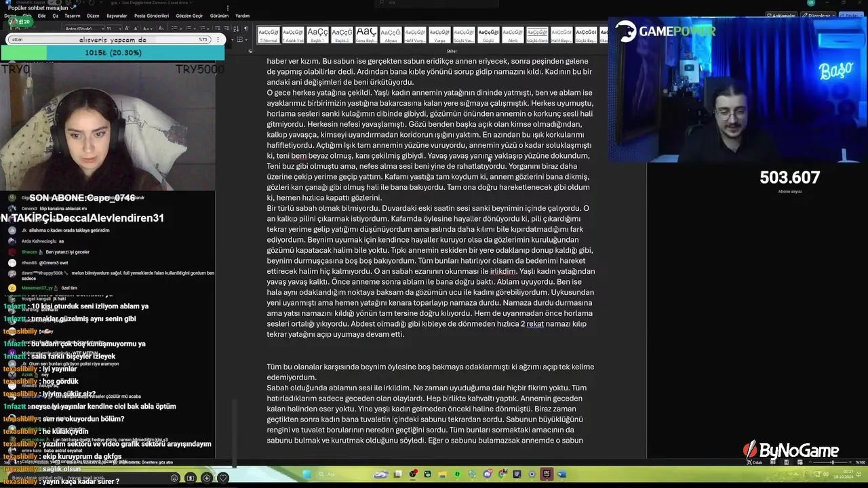Apply the Normal style
868x488 pixels.
pyautogui.click(x=269, y=35)
